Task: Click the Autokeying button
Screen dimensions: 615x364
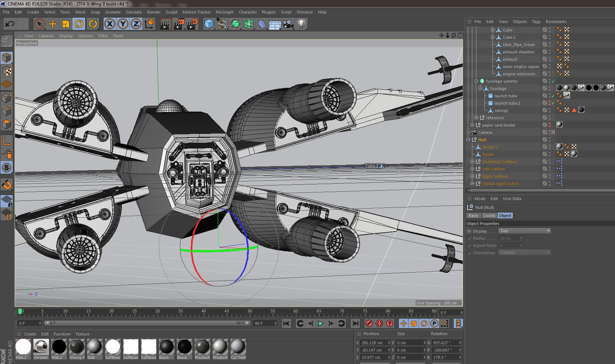Action: pyautogui.click(x=379, y=324)
